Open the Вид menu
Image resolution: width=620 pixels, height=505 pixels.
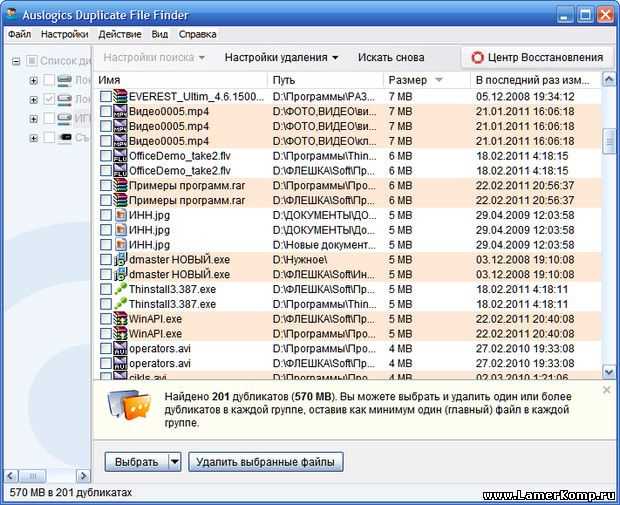coord(160,34)
